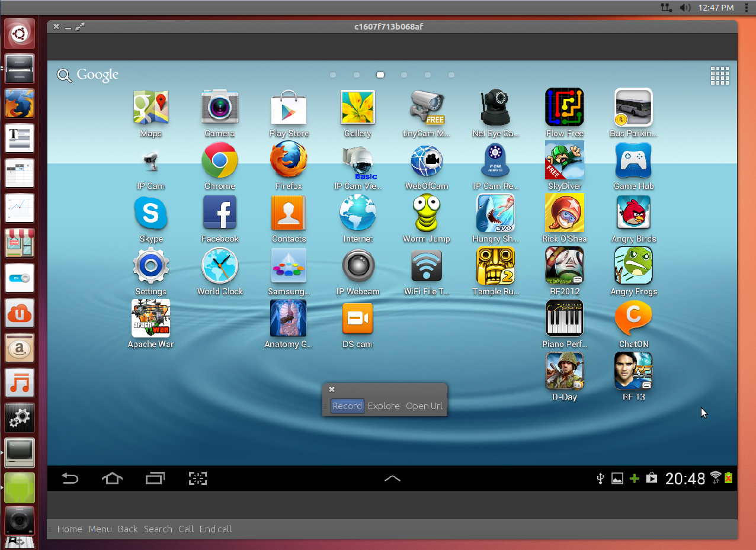Launch Skype
The height and width of the screenshot is (550, 756).
(150, 213)
